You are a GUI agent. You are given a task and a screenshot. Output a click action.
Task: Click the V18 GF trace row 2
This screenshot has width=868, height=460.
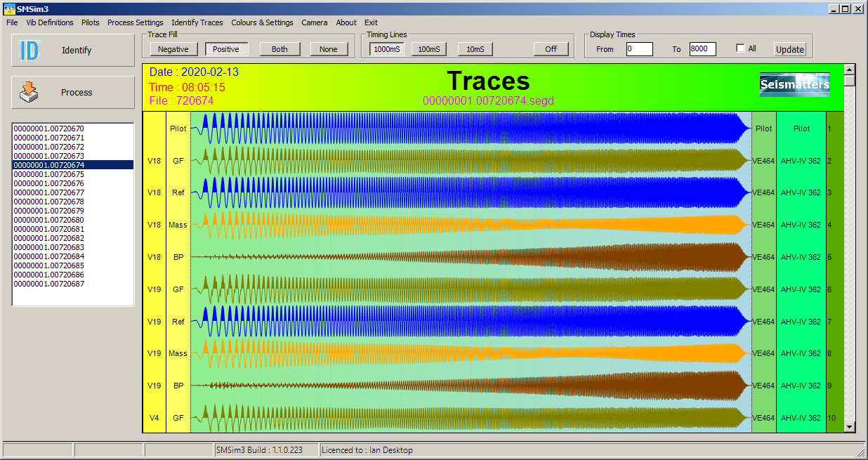[x=471, y=161]
